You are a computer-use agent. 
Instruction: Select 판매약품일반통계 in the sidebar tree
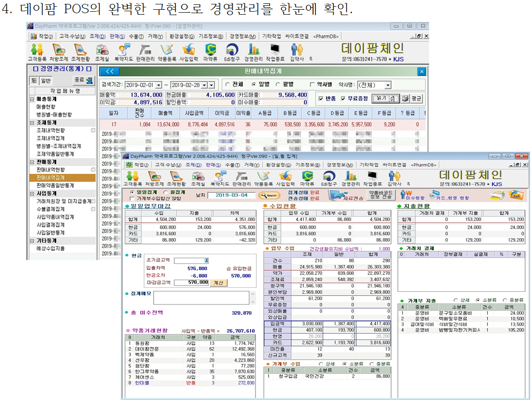pos(55,185)
